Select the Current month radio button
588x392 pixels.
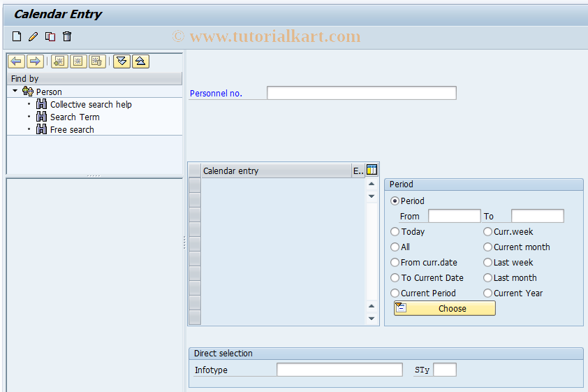click(x=487, y=247)
